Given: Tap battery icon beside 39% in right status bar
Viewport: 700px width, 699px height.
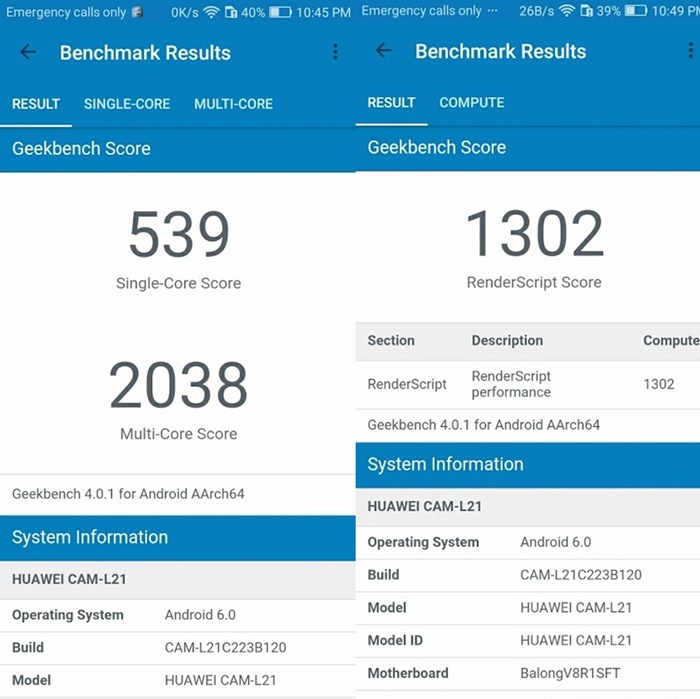Looking at the screenshot, I should [x=636, y=11].
